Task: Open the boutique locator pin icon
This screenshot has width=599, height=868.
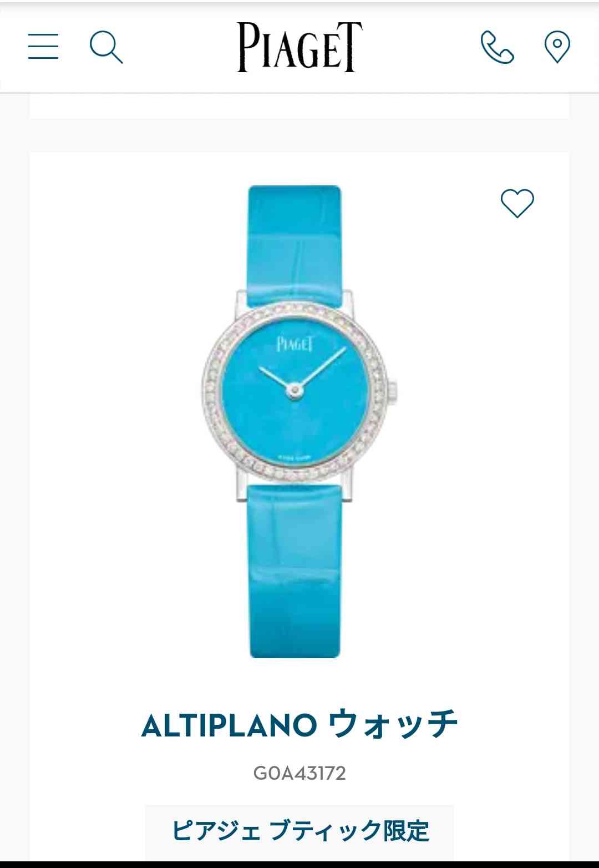Action: (557, 47)
